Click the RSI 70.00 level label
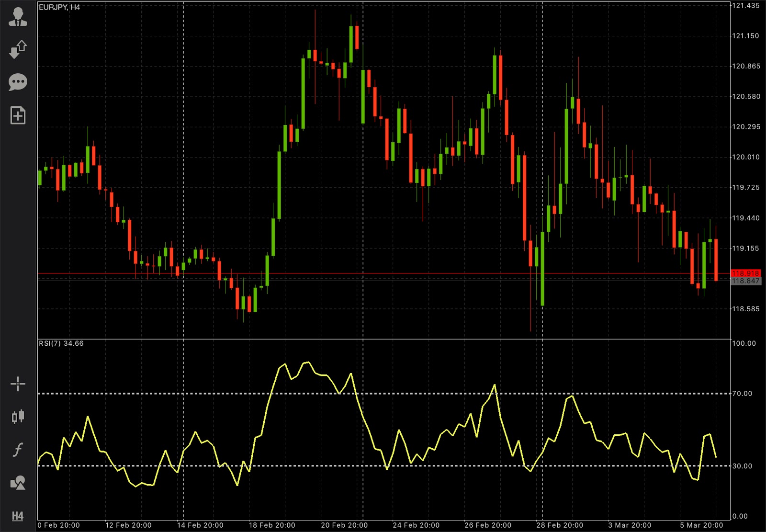Image resolution: width=766 pixels, height=532 pixels. (x=742, y=394)
